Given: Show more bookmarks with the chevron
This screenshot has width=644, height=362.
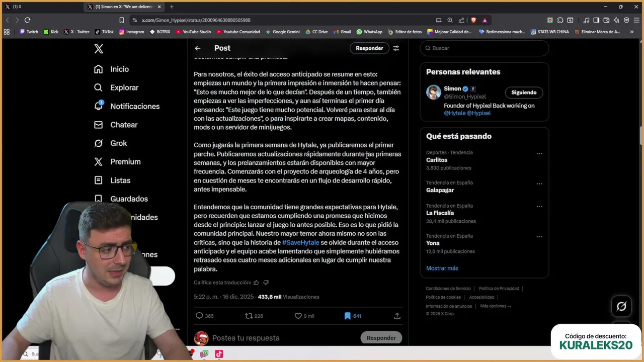Looking at the screenshot, I should 631,32.
